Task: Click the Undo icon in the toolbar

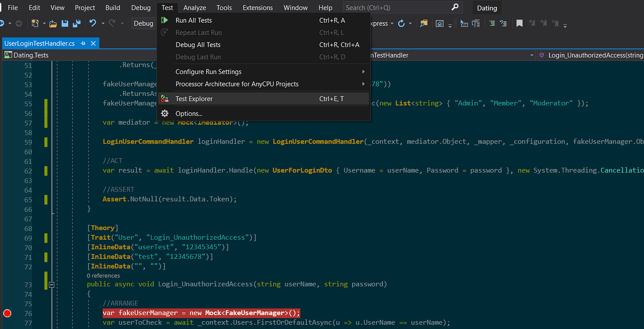Action: coord(93,23)
